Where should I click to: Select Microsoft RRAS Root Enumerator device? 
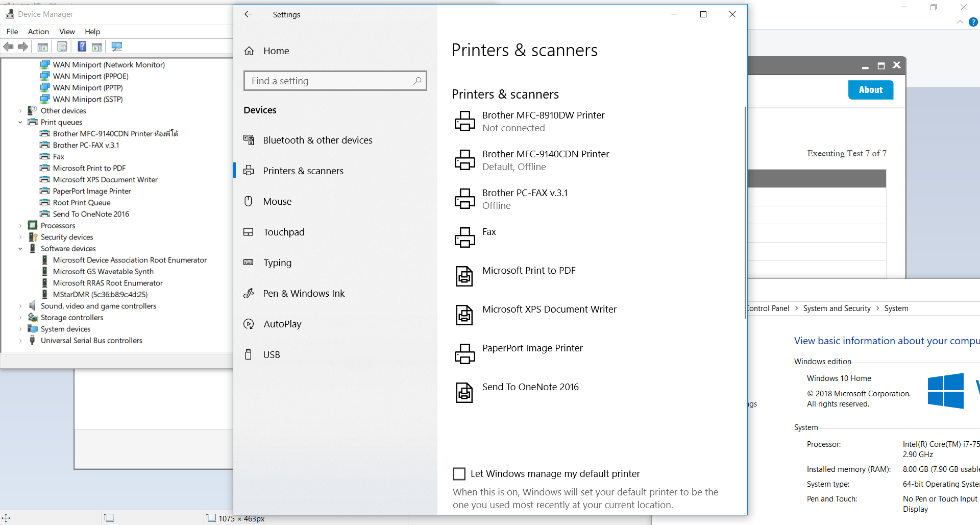coord(108,283)
